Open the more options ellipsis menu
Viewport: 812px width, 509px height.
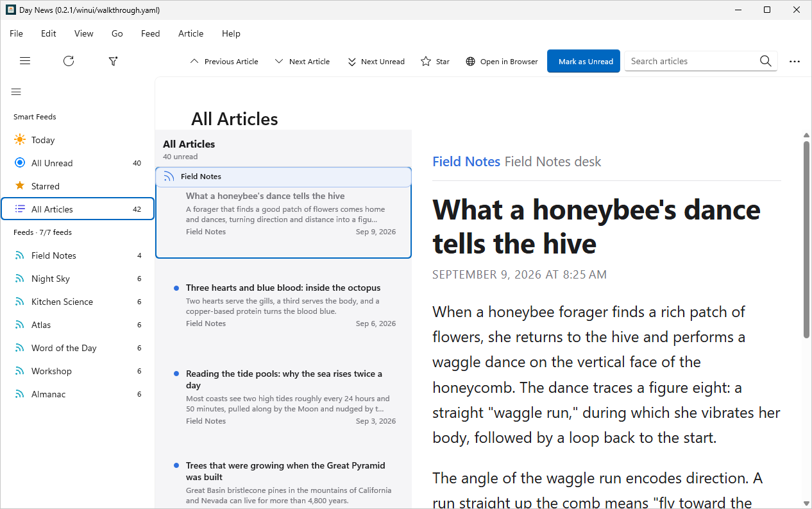coord(795,61)
